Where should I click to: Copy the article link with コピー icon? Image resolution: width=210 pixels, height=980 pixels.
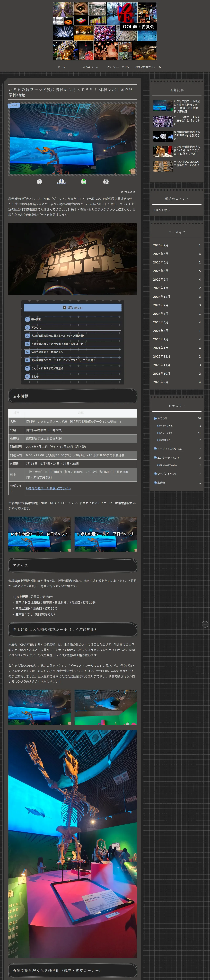(x=106, y=181)
